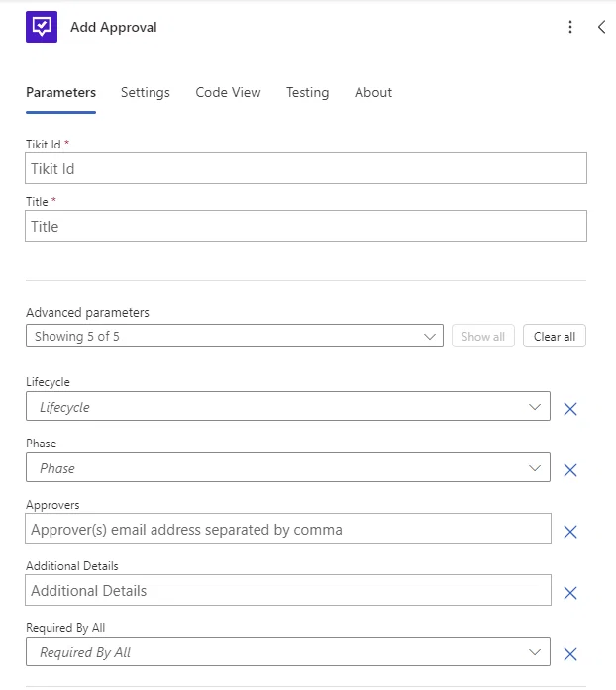Focus the Title input field
616x690 pixels.
pos(306,226)
